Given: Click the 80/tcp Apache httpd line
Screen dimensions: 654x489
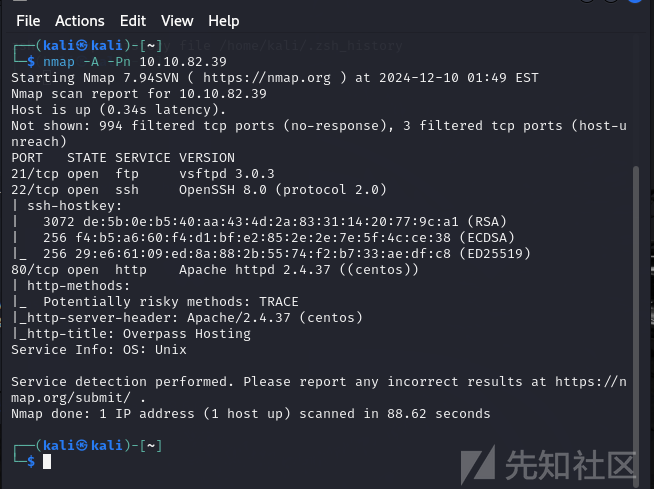Looking at the screenshot, I should [x=214, y=270].
